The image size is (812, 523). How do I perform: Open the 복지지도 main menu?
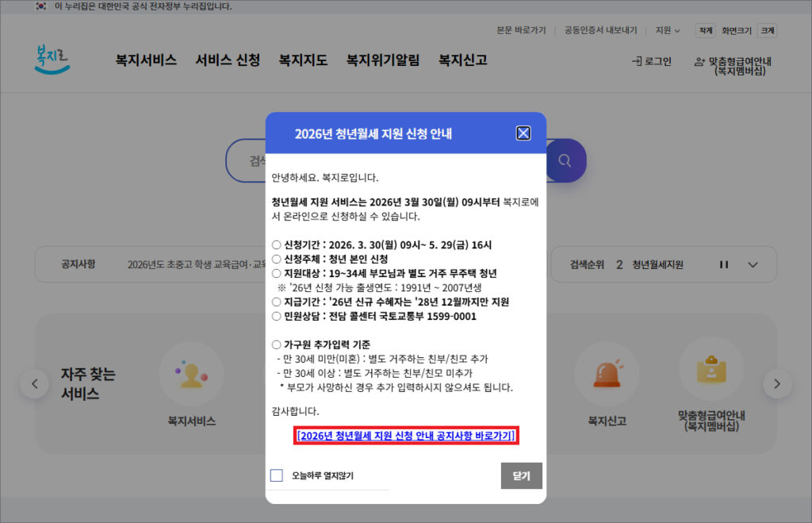tap(303, 60)
